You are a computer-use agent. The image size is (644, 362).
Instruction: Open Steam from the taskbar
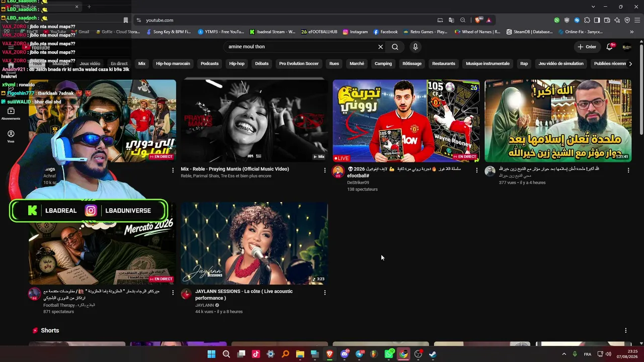pyautogui.click(x=433, y=354)
